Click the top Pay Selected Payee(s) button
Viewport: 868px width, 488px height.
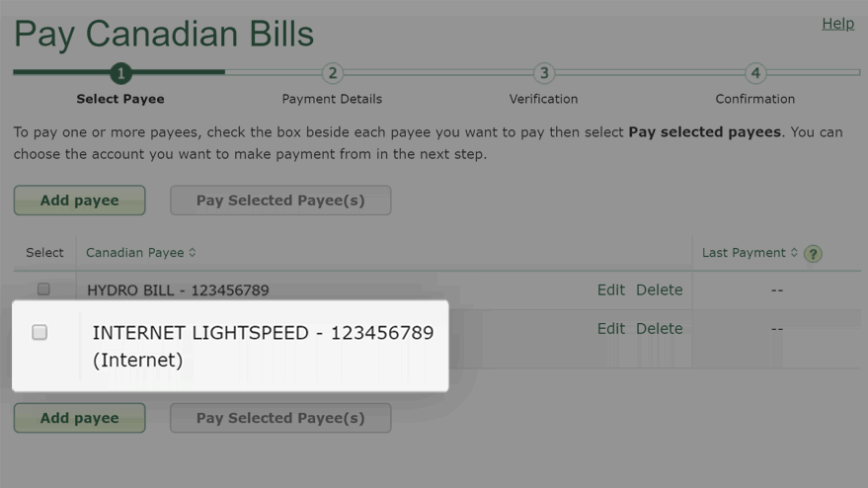tap(280, 200)
